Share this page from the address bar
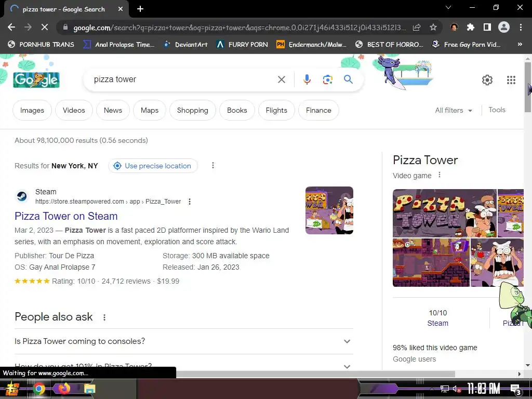This screenshot has width=532, height=399. pyautogui.click(x=417, y=28)
